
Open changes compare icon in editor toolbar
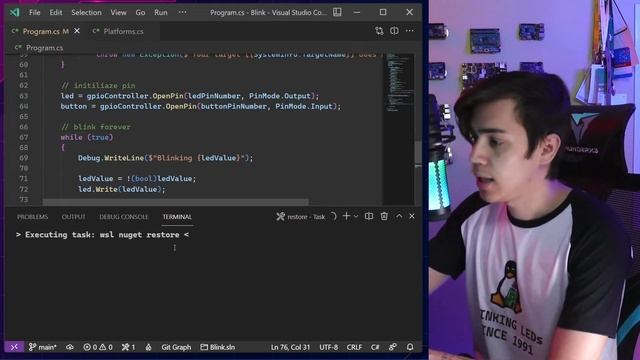pos(379,31)
